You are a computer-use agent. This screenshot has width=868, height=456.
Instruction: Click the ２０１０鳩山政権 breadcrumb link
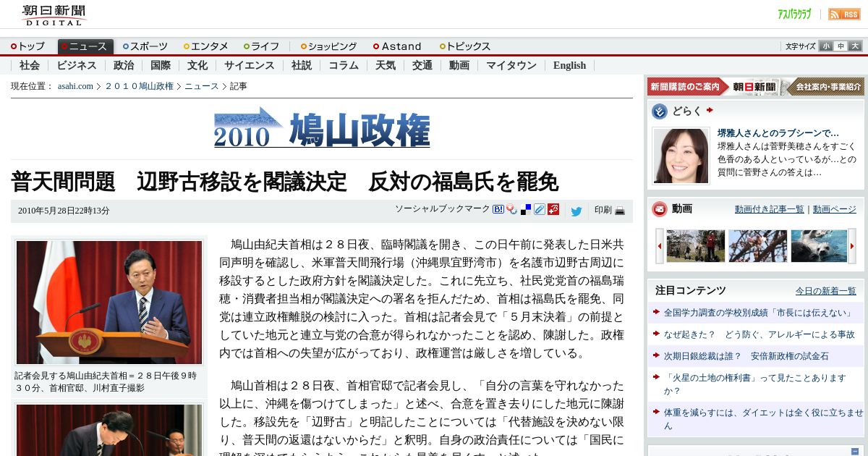pyautogui.click(x=140, y=86)
